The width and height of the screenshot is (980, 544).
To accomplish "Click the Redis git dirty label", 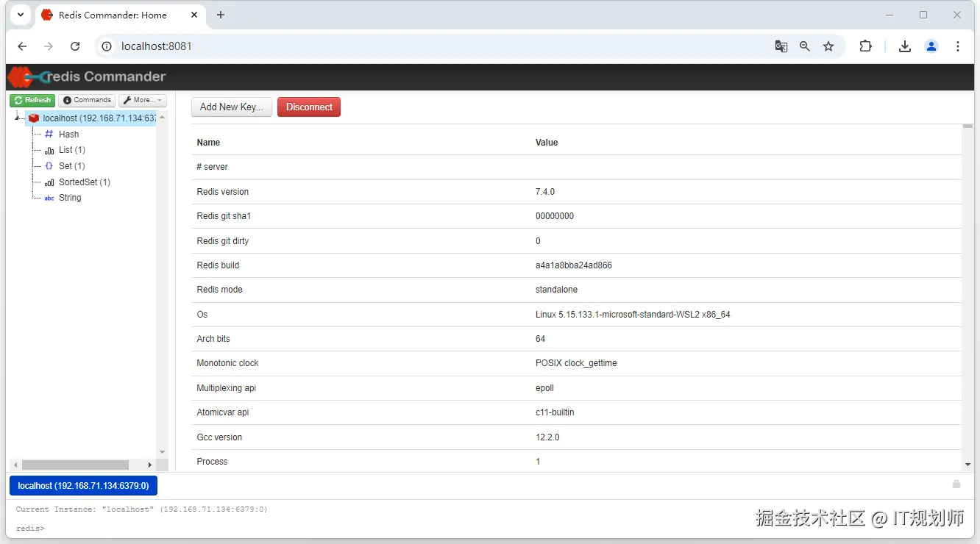I will pos(223,241).
